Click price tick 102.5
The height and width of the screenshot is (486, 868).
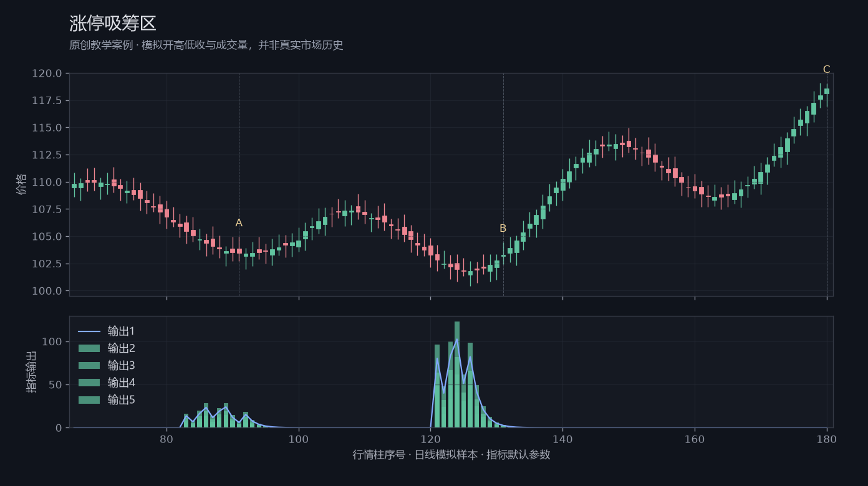47,264
